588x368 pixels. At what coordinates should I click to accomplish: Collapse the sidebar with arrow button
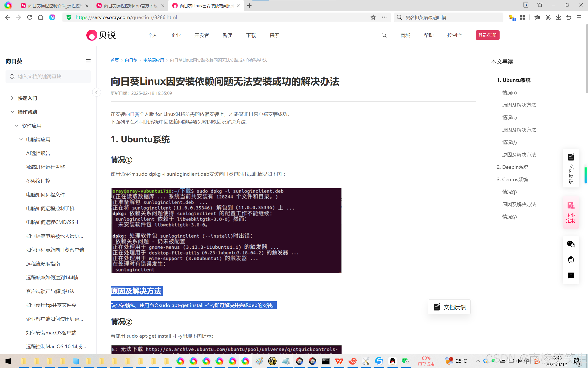pyautogui.click(x=96, y=92)
